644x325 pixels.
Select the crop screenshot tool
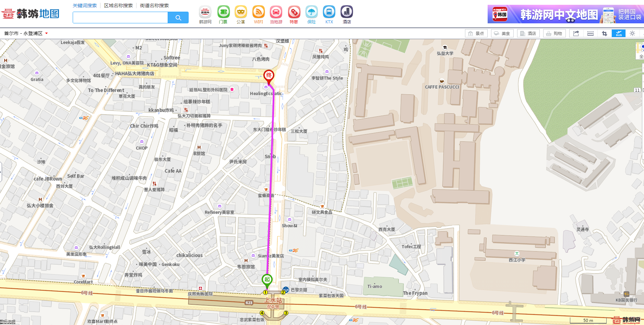click(604, 33)
